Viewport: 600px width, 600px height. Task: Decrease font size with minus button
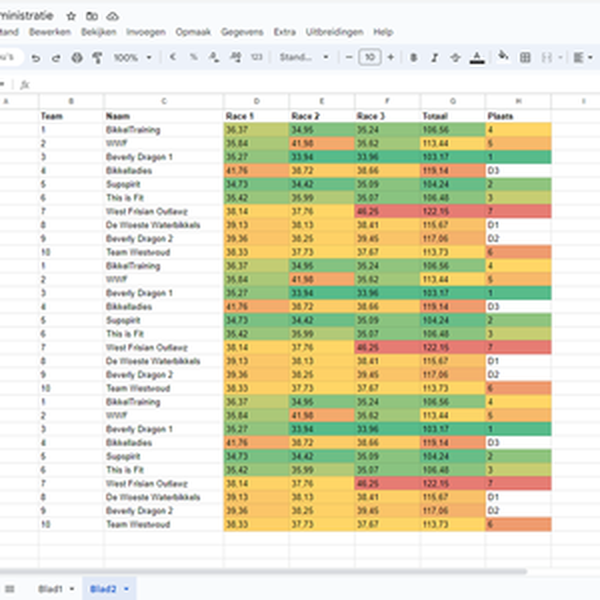point(349,57)
